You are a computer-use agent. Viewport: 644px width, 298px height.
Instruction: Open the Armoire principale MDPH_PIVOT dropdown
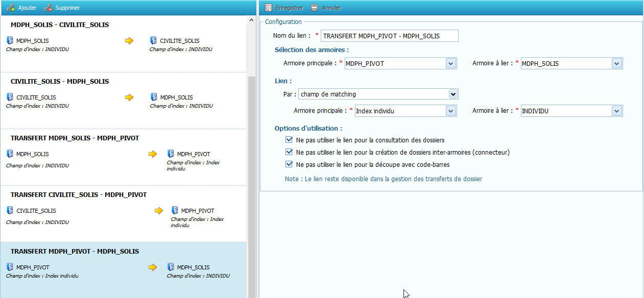(x=451, y=63)
